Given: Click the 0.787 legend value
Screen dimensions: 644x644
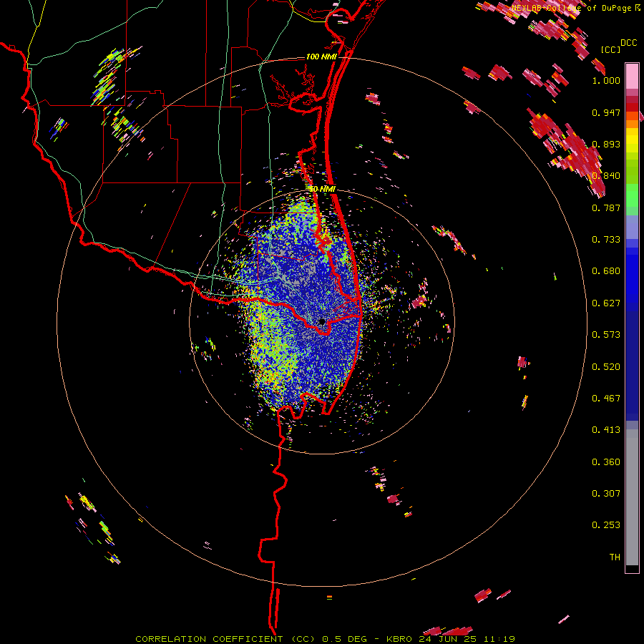Looking at the screenshot, I should (x=606, y=208).
